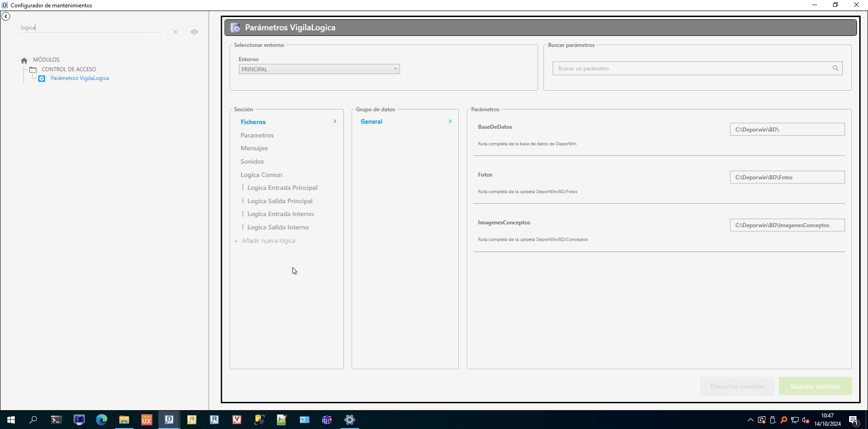The image size is (868, 429).
Task: Select the Logica Comun section
Action: 261,175
